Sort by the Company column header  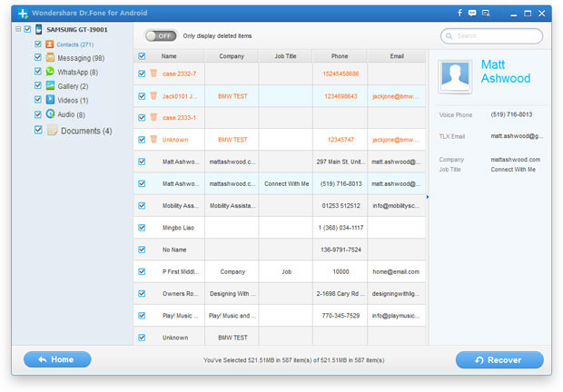[x=232, y=56]
